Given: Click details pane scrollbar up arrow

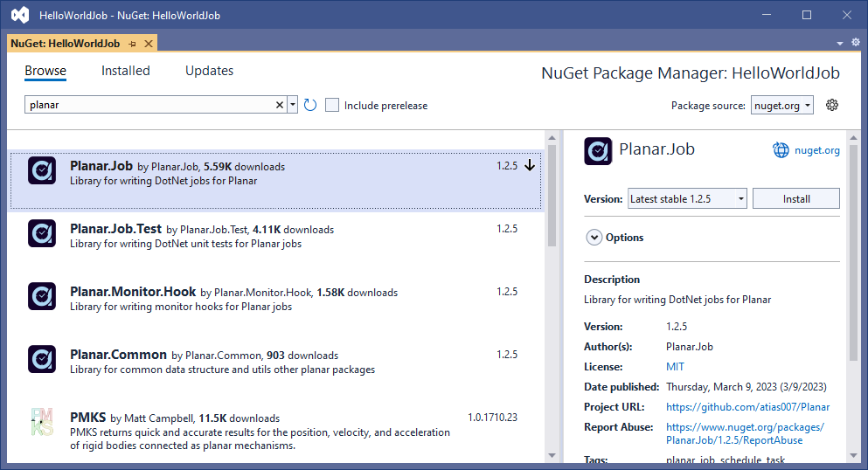Looking at the screenshot, I should pos(853,138).
